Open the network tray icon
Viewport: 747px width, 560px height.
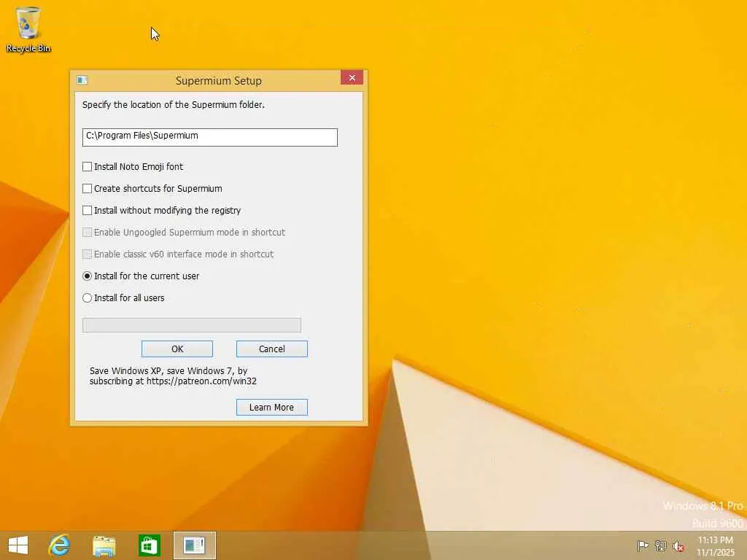pos(661,545)
